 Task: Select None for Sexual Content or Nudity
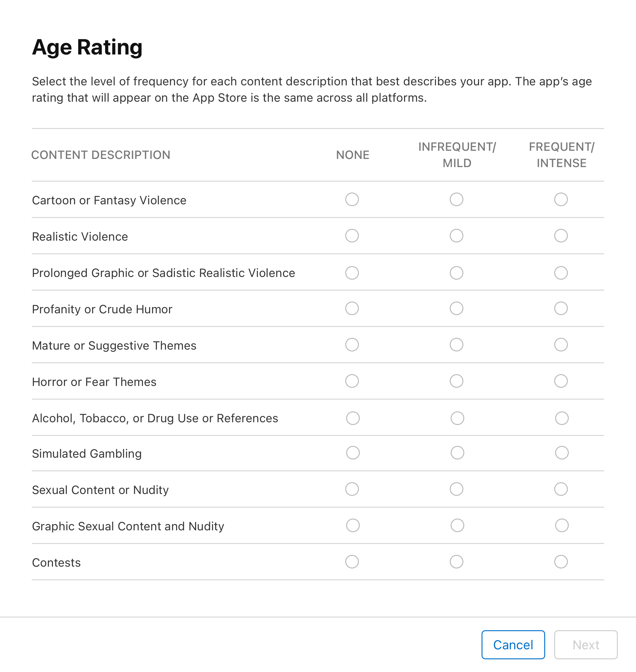(x=352, y=489)
